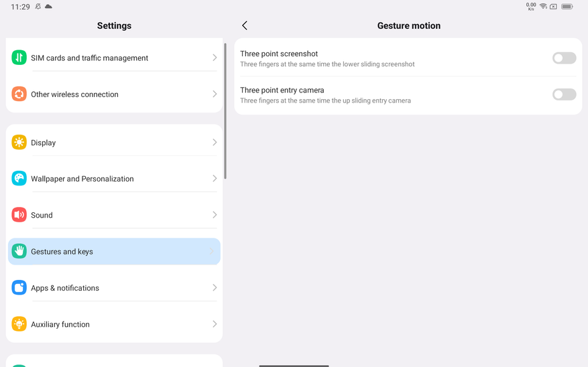Select Apps & notifications menu entry

point(114,287)
